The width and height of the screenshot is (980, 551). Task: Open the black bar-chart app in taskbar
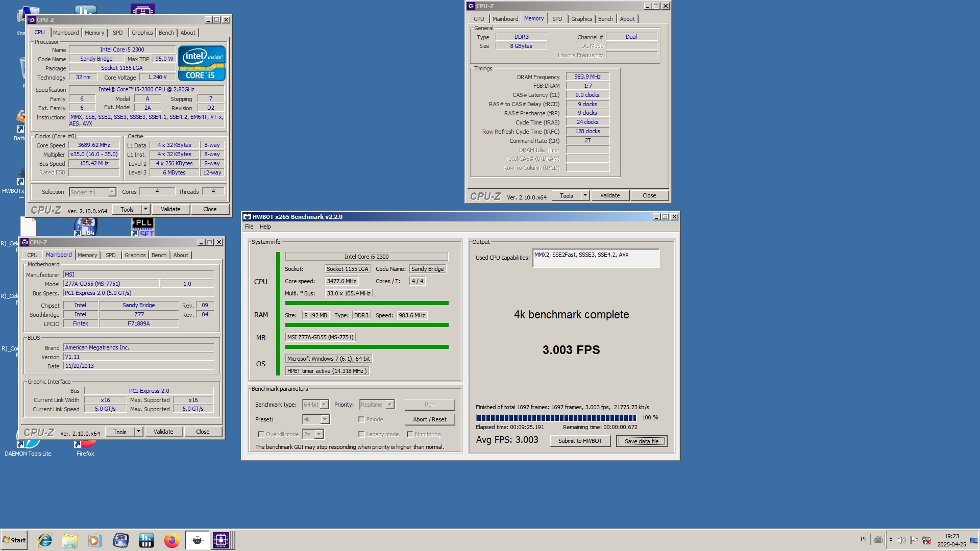tap(146, 540)
